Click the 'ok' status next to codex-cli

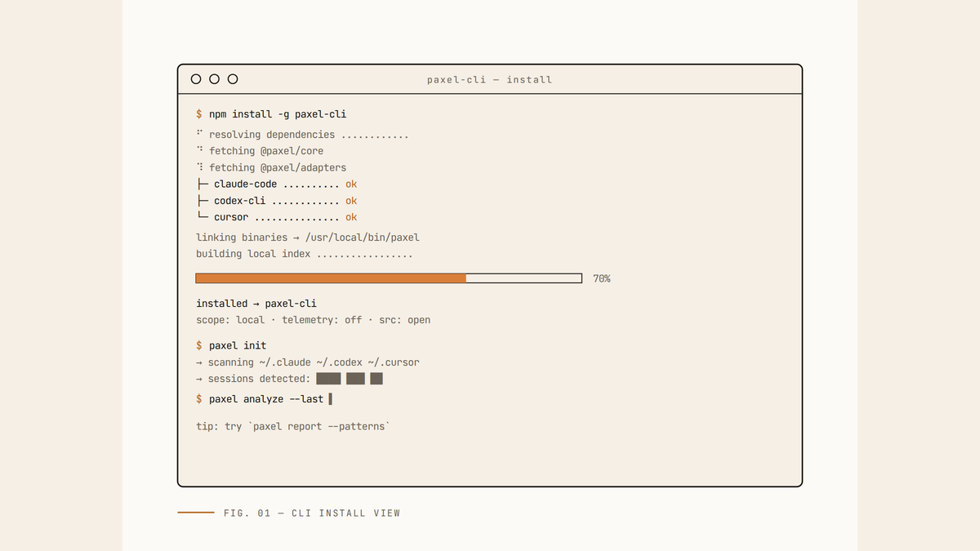point(351,201)
